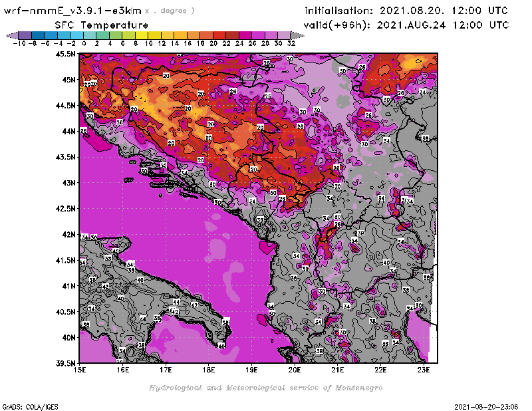Click the timestamp 2021-08-20-23:06 footer
This screenshot has height=411, width=532.
click(x=486, y=407)
